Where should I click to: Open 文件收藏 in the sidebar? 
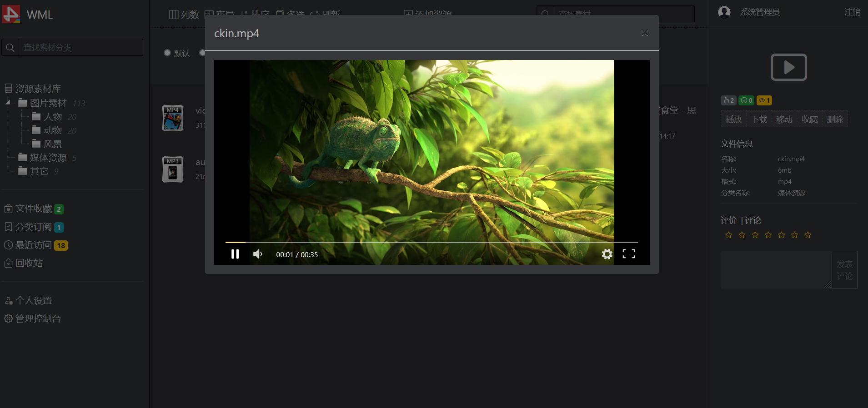34,209
